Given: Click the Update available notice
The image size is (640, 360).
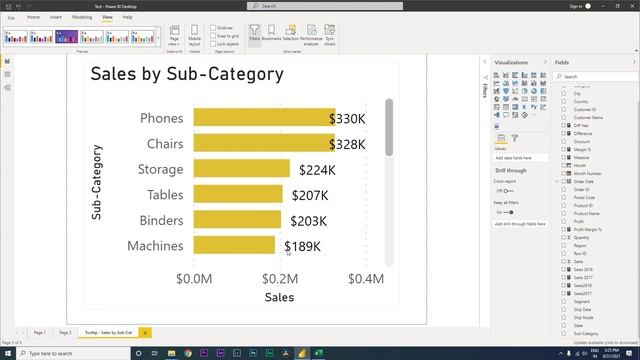Looking at the screenshot, I should click(605, 343).
